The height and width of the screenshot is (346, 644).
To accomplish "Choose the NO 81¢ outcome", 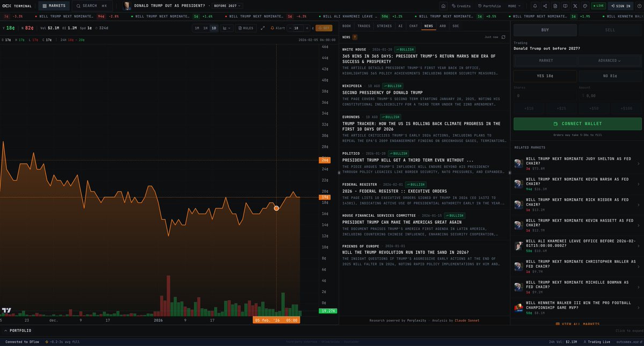I will pyautogui.click(x=610, y=76).
